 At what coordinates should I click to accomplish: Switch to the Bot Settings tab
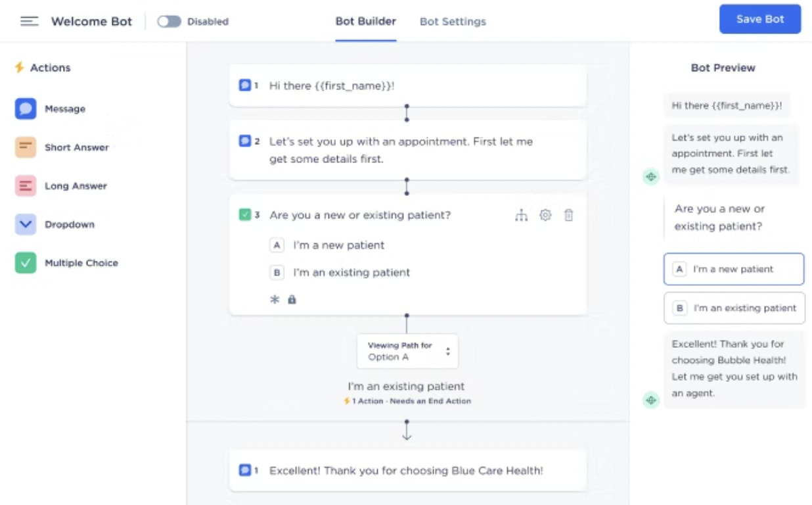[x=453, y=21]
